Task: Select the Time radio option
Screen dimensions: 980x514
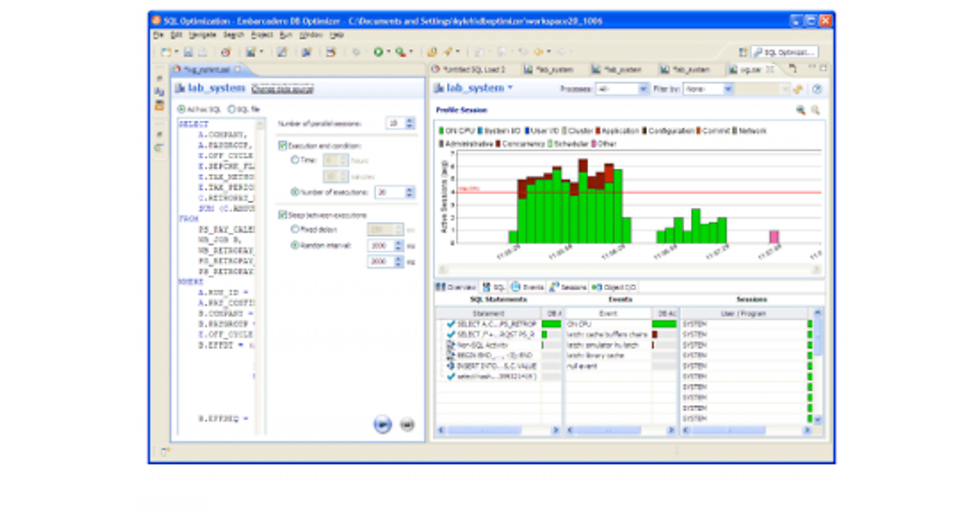Action: pos(295,160)
